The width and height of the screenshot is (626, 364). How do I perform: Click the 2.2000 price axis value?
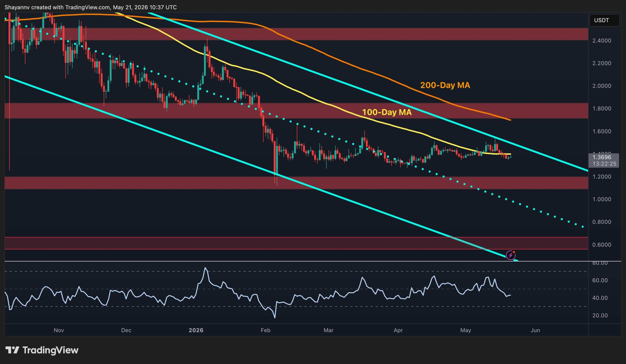pyautogui.click(x=602, y=63)
